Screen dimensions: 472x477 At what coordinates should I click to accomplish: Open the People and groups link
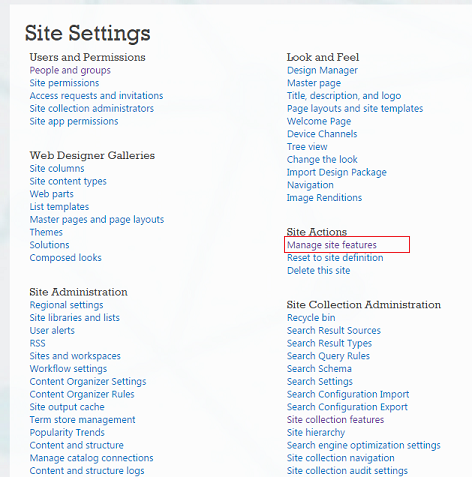(70, 70)
